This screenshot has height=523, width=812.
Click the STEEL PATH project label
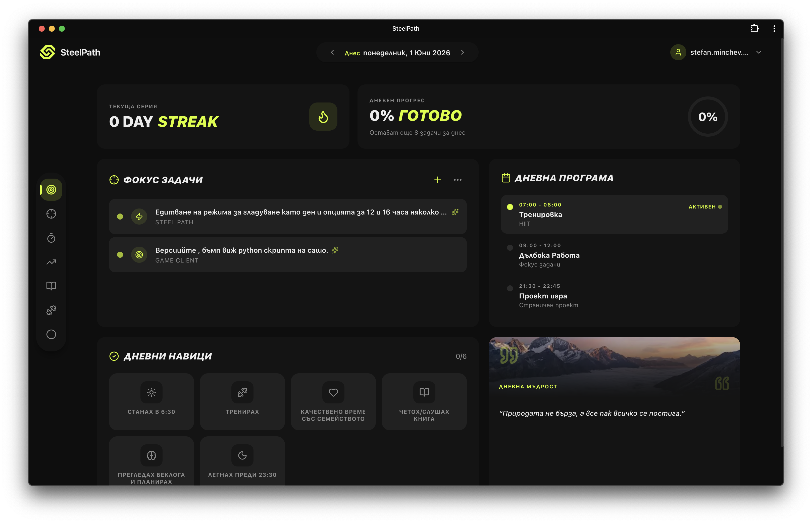(x=174, y=222)
